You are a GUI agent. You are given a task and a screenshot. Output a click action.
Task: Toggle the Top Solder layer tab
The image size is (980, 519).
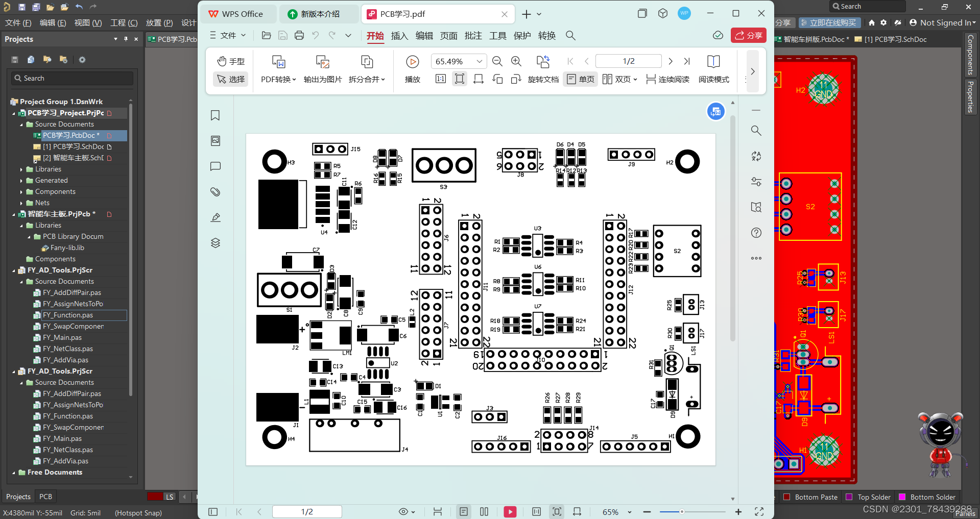(868, 497)
